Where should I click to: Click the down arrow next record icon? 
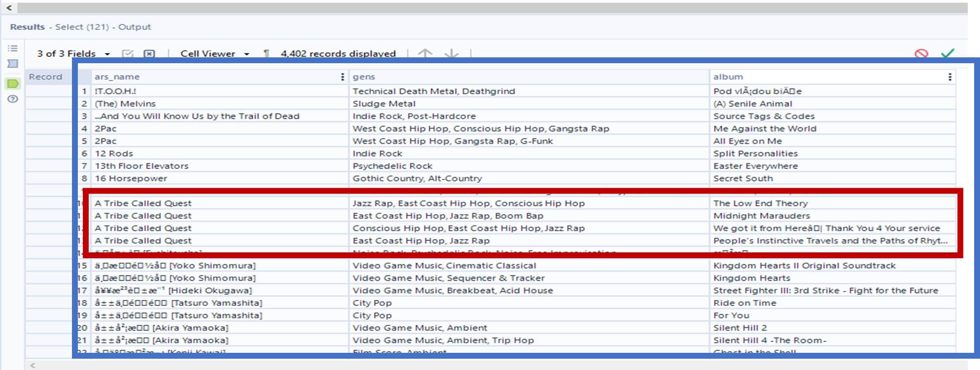[x=451, y=53]
